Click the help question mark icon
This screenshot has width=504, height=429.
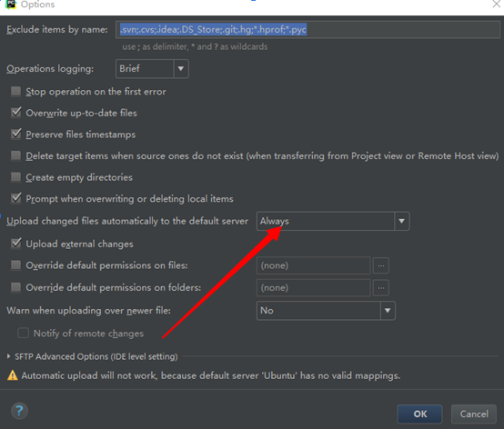coord(19,411)
